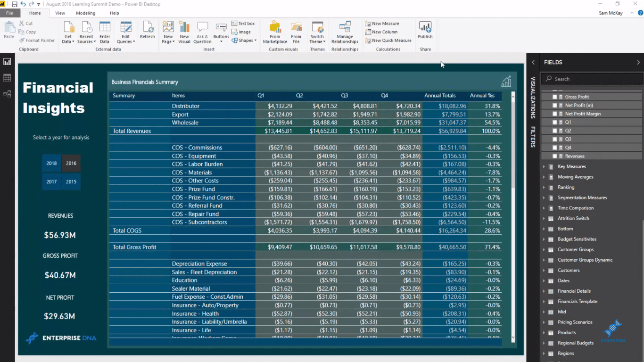Open Manage Relationships

tap(345, 33)
